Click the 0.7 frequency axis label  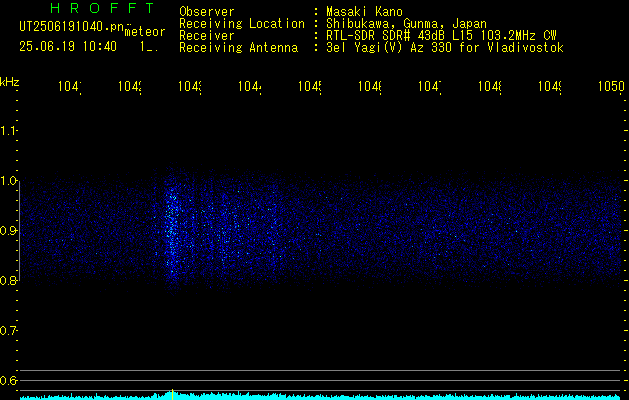[x=8, y=330]
